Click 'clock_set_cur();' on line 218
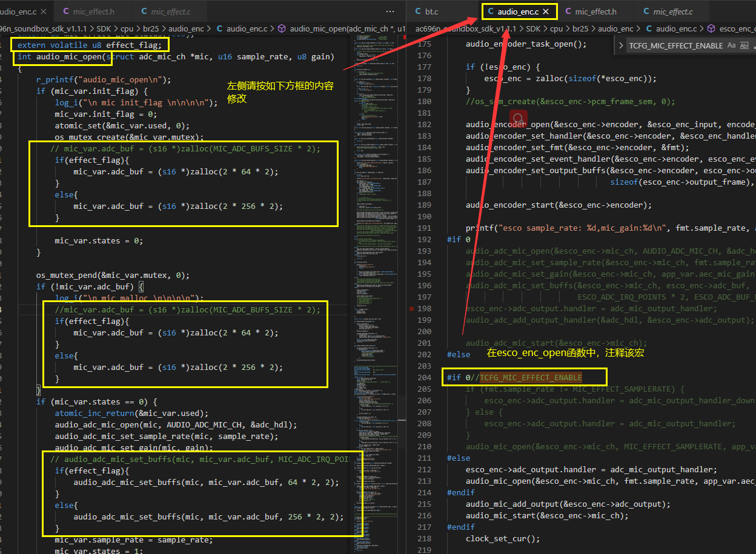756x554 pixels. (503, 539)
